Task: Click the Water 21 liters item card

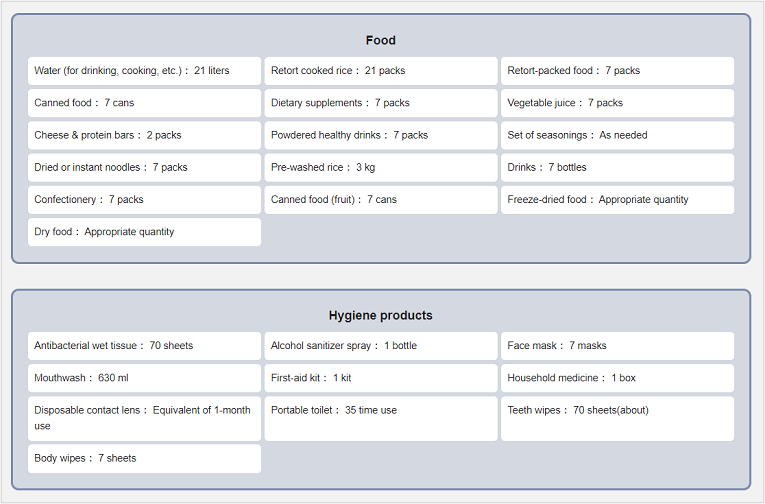Action: (145, 71)
